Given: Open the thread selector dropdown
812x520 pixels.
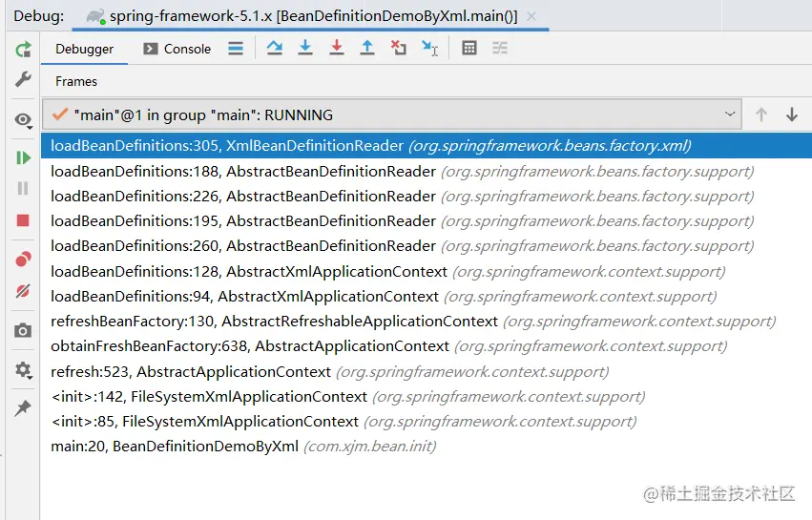Looking at the screenshot, I should pos(392,114).
